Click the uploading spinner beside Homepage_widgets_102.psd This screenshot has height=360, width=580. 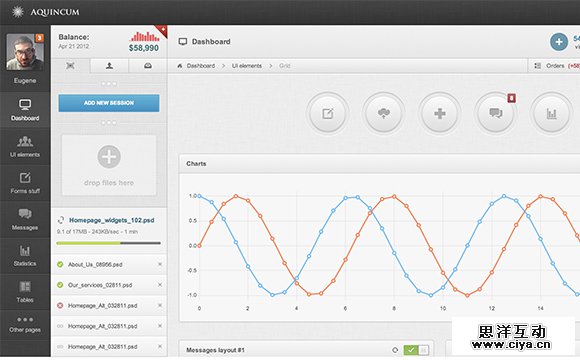pyautogui.click(x=61, y=220)
